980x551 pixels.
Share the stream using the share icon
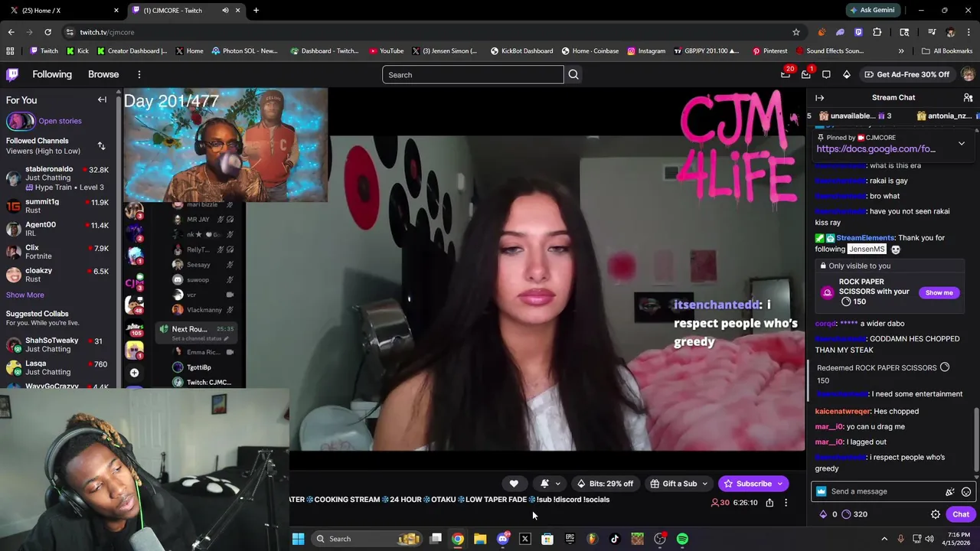769,503
